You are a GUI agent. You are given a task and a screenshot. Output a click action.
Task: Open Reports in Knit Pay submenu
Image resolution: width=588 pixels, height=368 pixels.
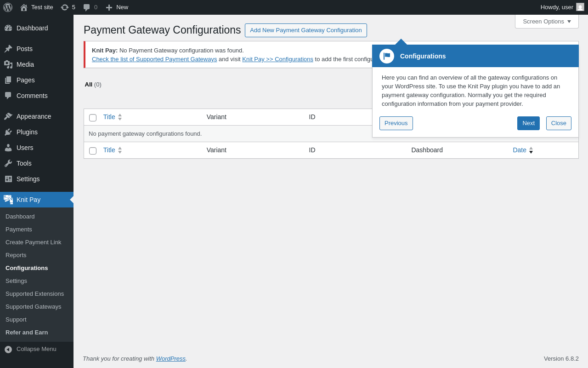[x=16, y=255]
